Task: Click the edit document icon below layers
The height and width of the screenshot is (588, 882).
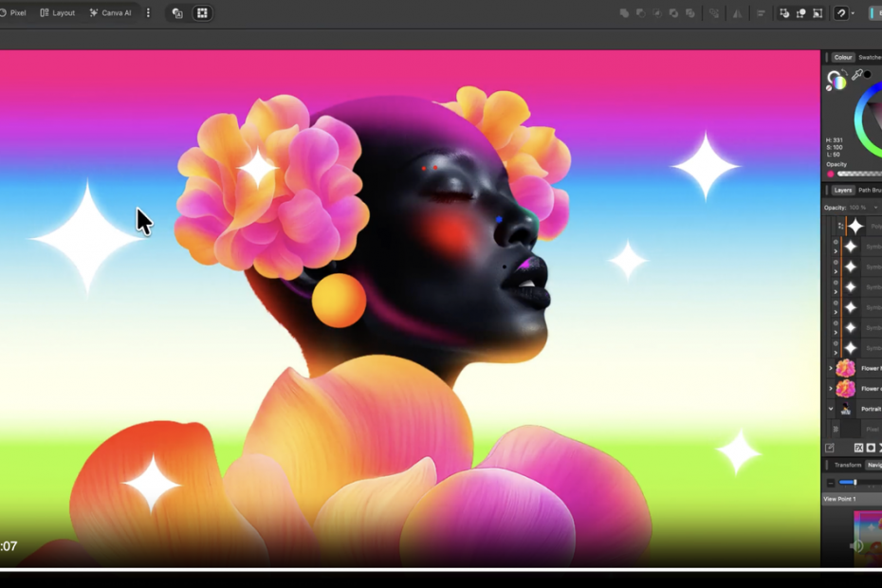Action: (x=830, y=448)
